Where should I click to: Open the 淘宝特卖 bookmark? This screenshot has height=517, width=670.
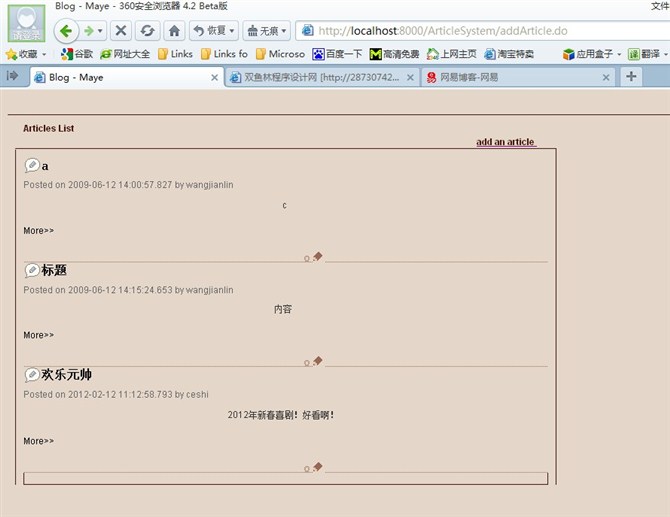tap(509, 54)
